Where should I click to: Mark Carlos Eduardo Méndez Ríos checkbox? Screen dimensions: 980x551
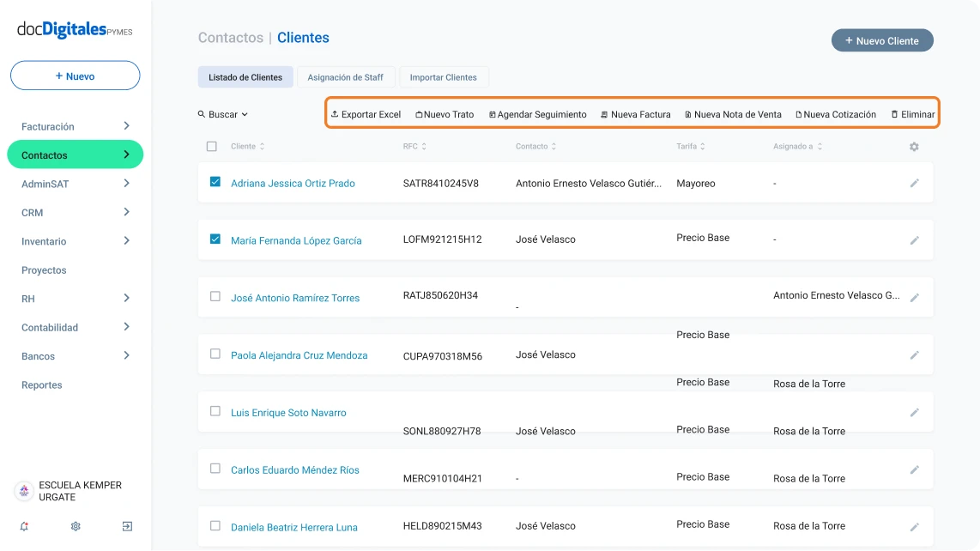coord(215,469)
